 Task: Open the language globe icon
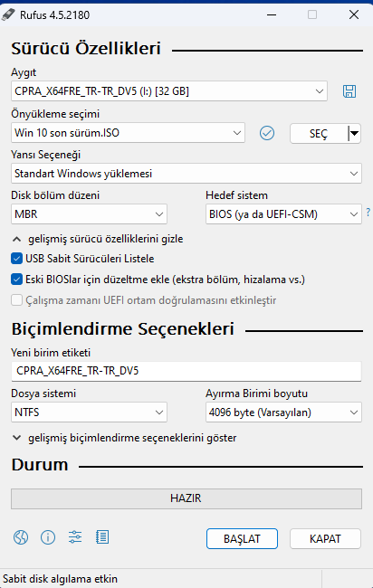(x=21, y=537)
